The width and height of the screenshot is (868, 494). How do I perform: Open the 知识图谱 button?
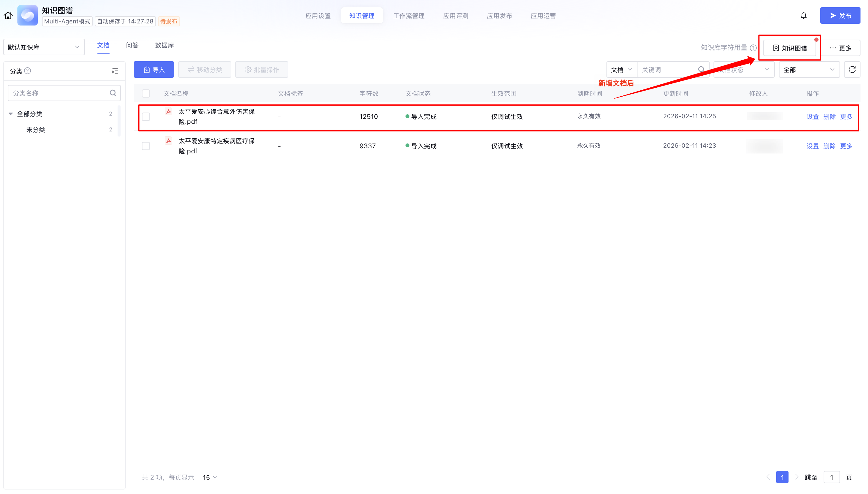(789, 48)
